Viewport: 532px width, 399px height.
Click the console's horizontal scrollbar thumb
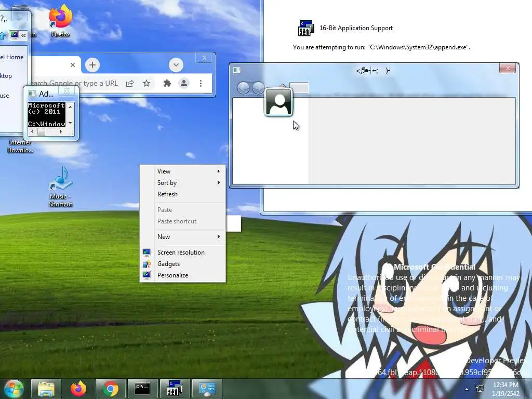pos(41,132)
